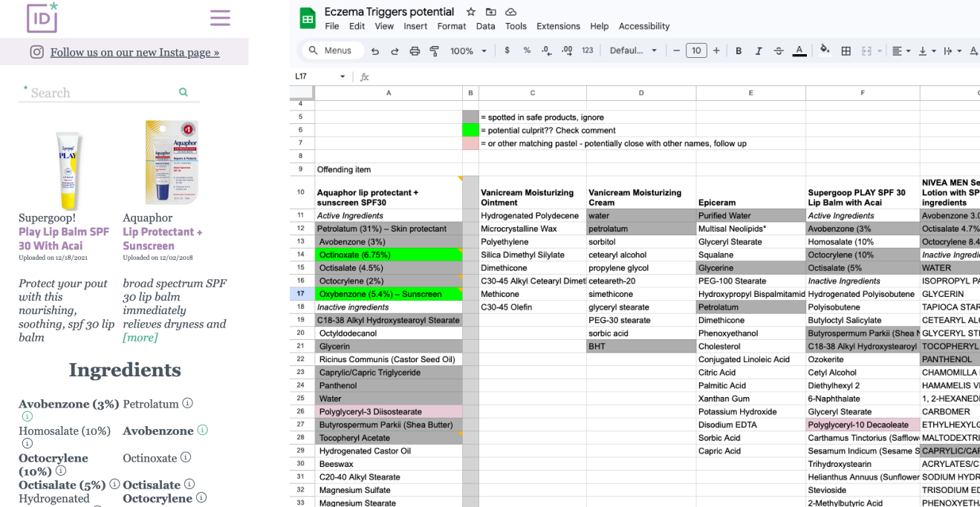Image resolution: width=980 pixels, height=507 pixels.
Task: Open the Accessibility menu
Action: (644, 26)
